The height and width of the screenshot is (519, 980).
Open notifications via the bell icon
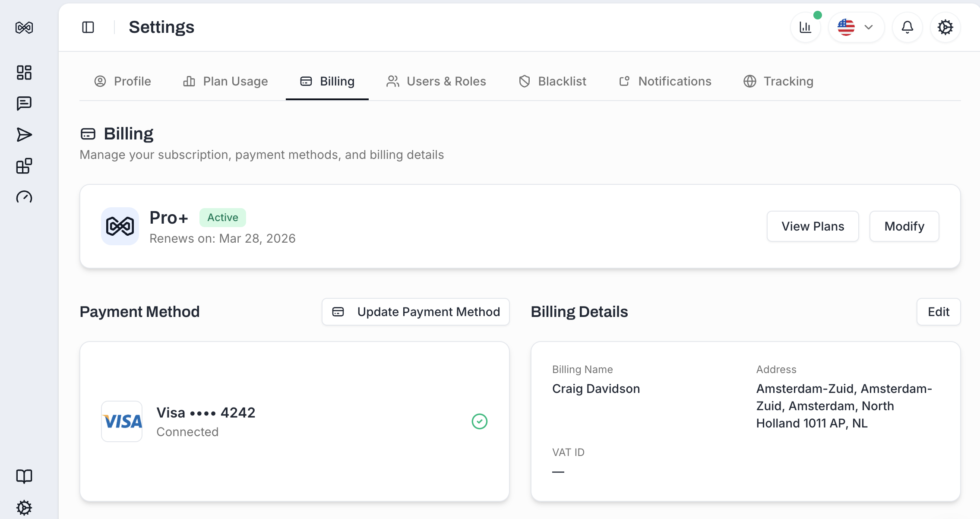click(x=907, y=27)
